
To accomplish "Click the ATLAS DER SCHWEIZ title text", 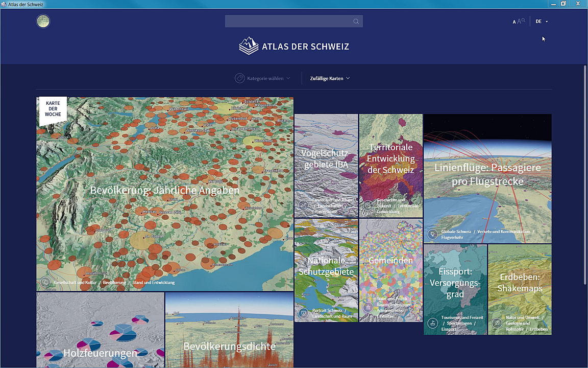I will [305, 47].
